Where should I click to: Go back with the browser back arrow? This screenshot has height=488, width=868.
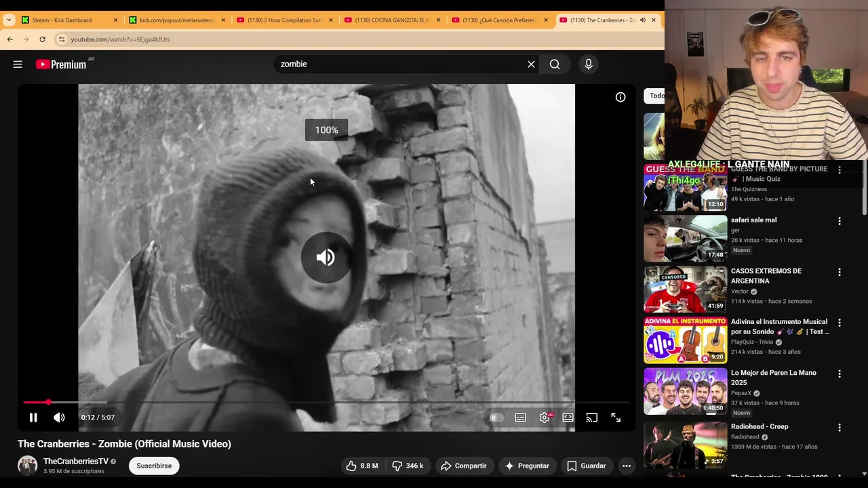coord(9,39)
